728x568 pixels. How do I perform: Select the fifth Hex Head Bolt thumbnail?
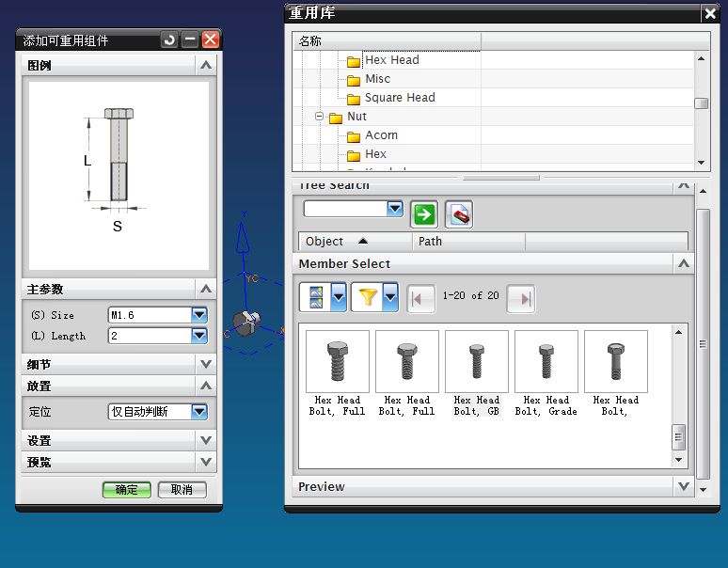pos(616,361)
